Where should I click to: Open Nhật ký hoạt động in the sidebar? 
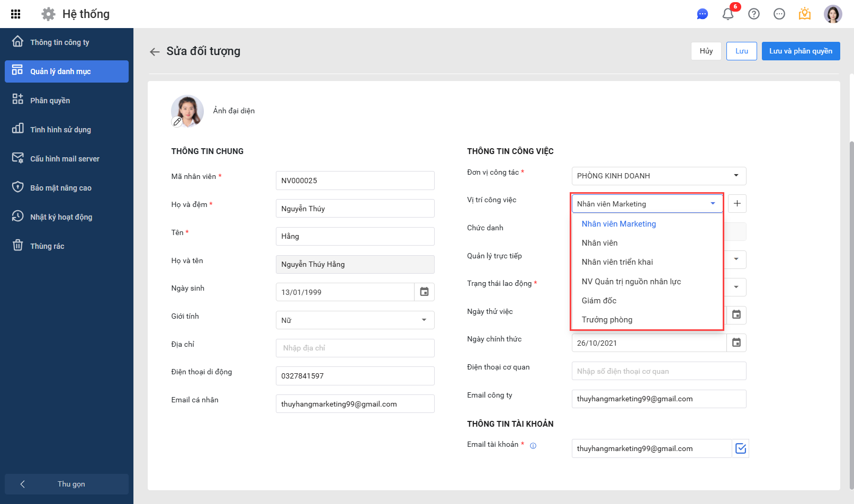pos(67,217)
